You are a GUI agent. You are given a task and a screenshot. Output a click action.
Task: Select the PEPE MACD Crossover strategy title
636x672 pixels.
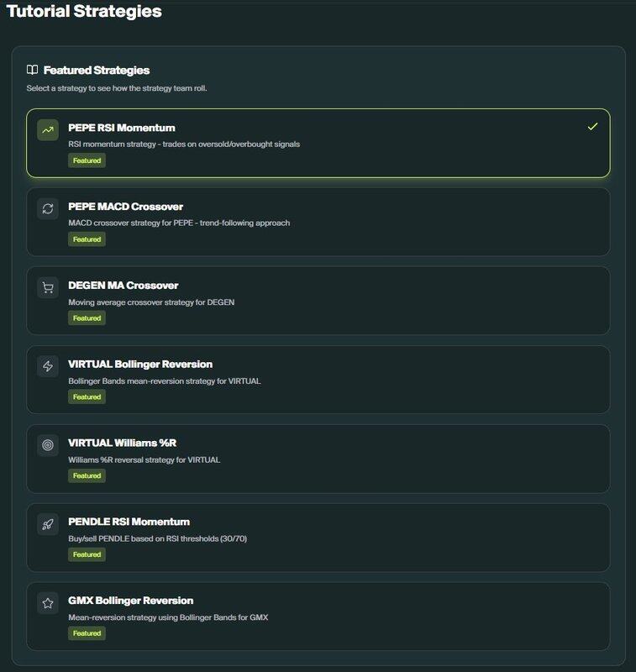click(125, 207)
